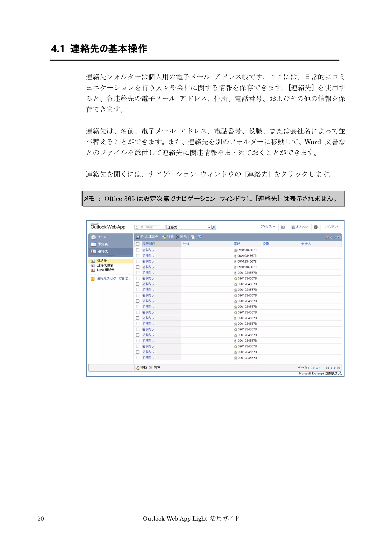Open the 予定表 navigation tab
This screenshot has height=555, width=392.
point(111,244)
